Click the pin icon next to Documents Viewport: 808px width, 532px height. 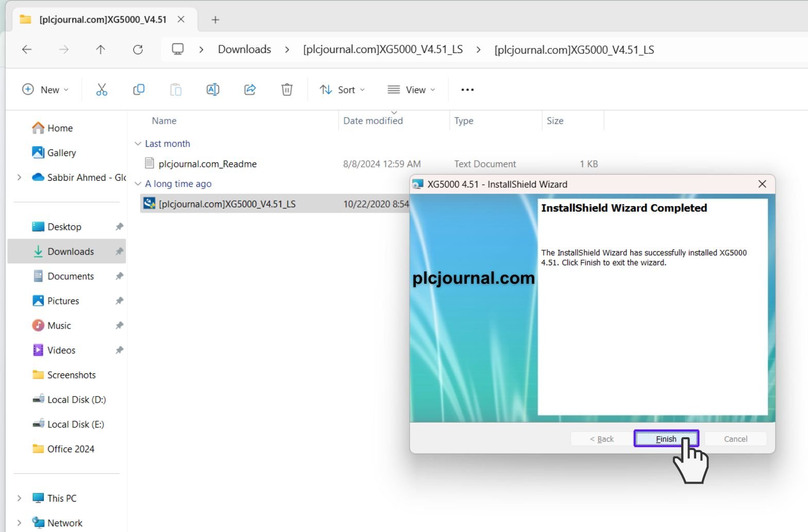[119, 276]
